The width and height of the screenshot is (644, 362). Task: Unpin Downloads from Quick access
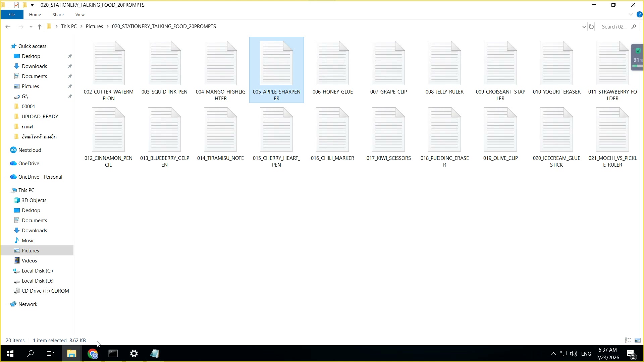point(70,66)
